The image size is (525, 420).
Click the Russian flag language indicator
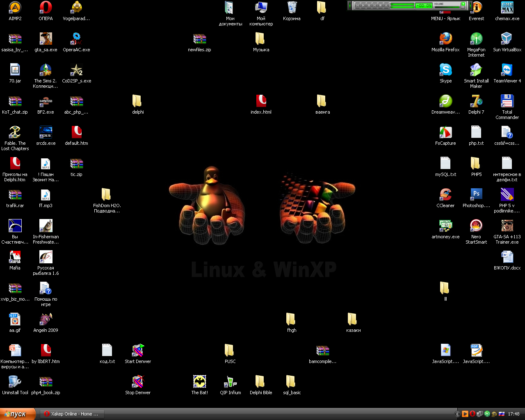[x=501, y=414]
